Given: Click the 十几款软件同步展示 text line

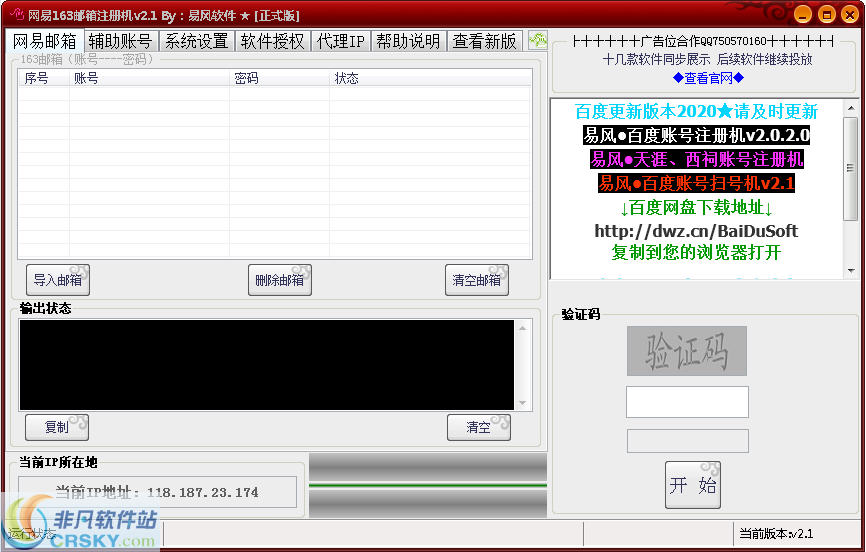Looking at the screenshot, I should point(707,59).
